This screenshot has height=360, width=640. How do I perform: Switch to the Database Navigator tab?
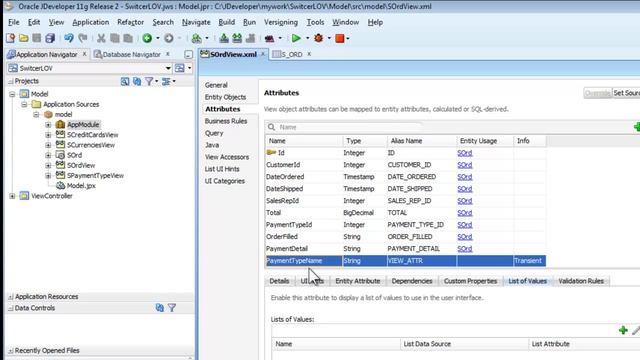tap(131, 54)
